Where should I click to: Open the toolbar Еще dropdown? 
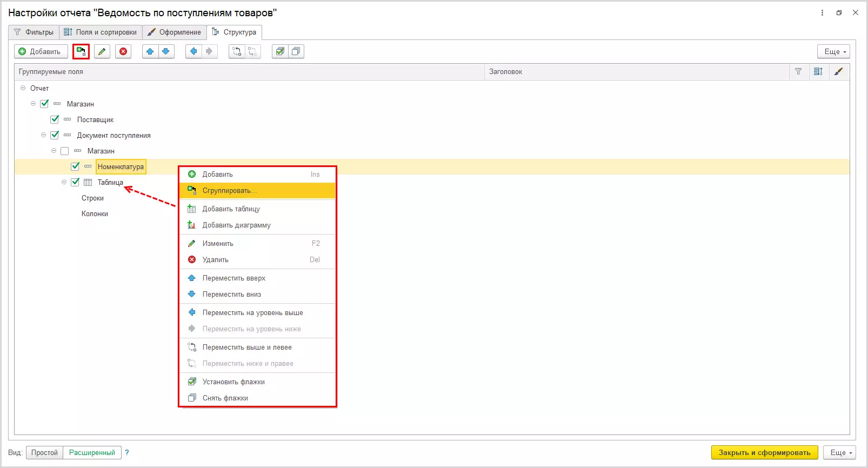click(x=833, y=51)
